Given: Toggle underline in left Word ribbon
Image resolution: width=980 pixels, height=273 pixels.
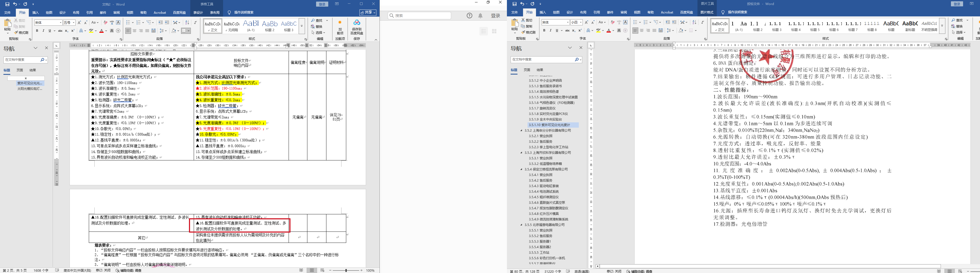Looking at the screenshot, I should coord(49,31).
